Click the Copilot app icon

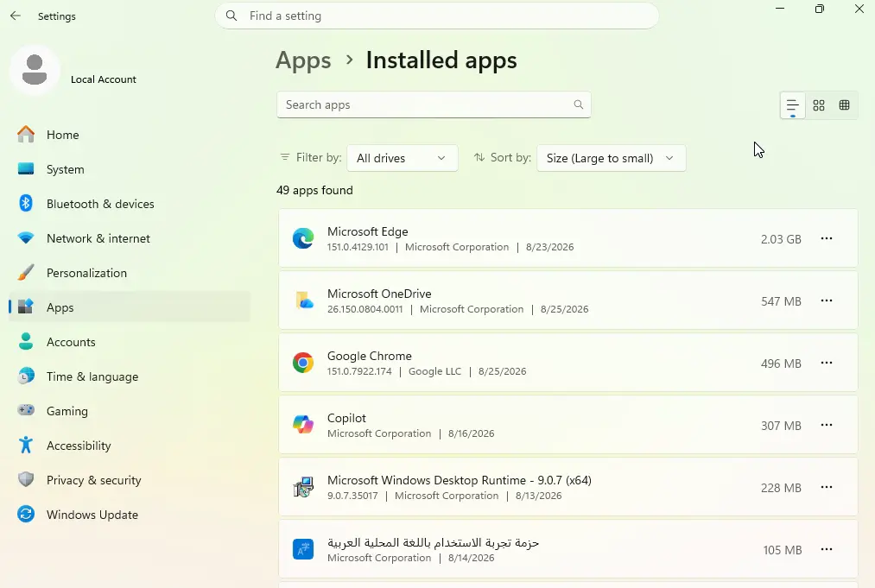click(x=303, y=425)
